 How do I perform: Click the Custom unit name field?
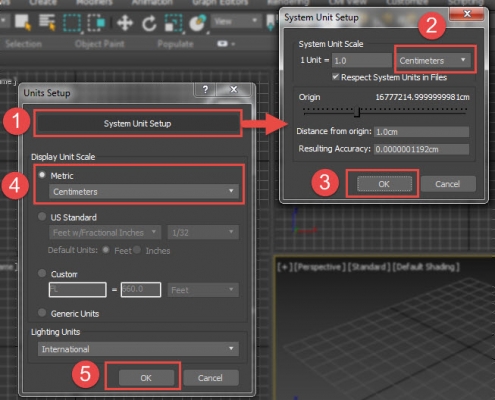[x=78, y=290]
